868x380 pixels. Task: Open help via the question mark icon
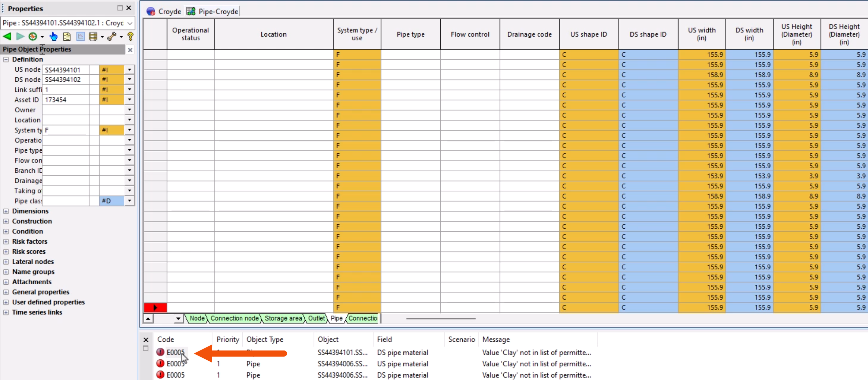130,36
